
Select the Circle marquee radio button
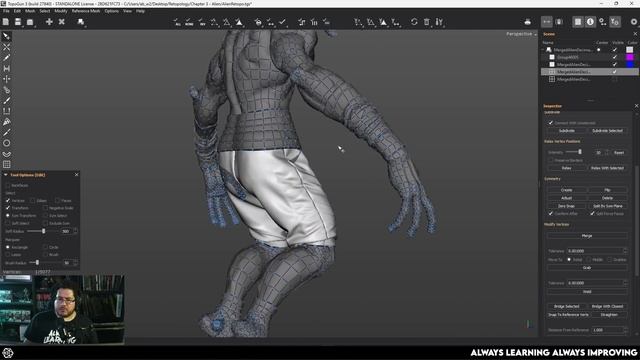(x=45, y=247)
